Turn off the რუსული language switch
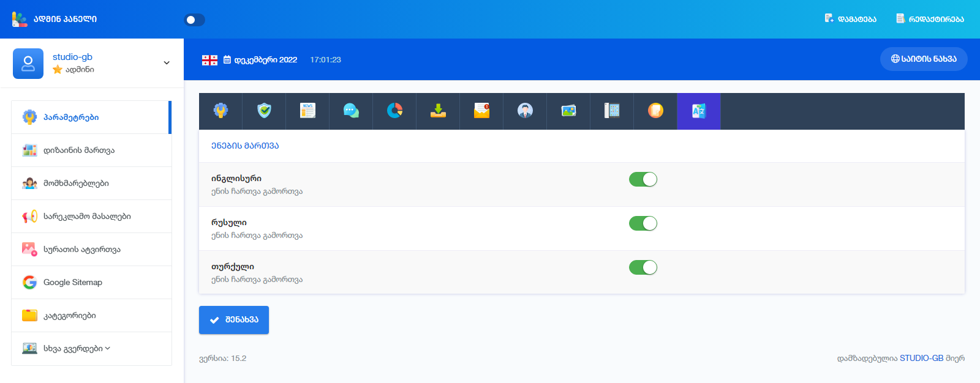Image resolution: width=980 pixels, height=383 pixels. [643, 223]
